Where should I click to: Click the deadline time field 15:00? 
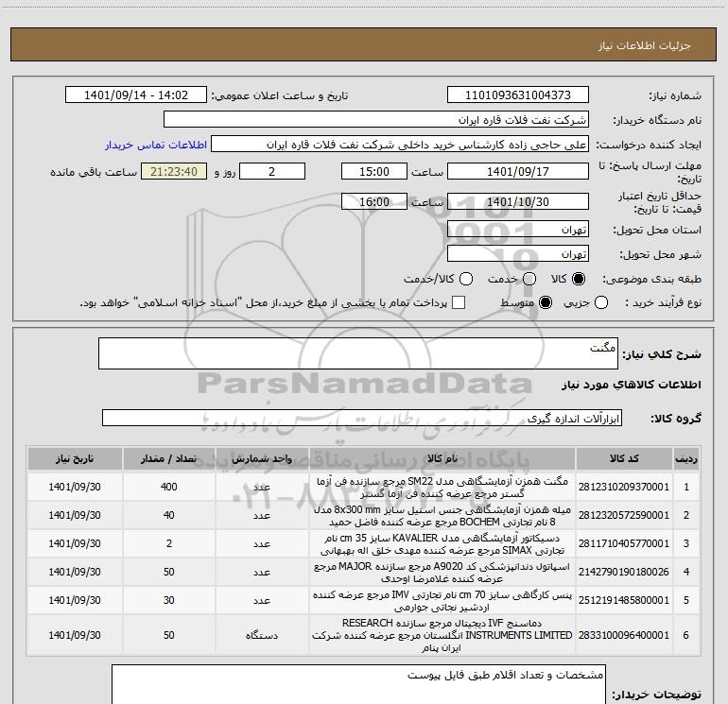pos(374,171)
